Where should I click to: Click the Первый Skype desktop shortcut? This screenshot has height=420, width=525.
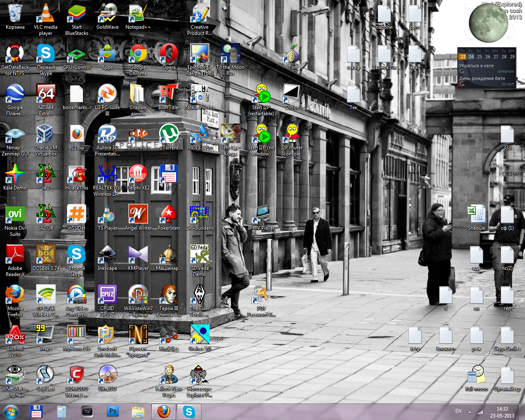[46, 59]
